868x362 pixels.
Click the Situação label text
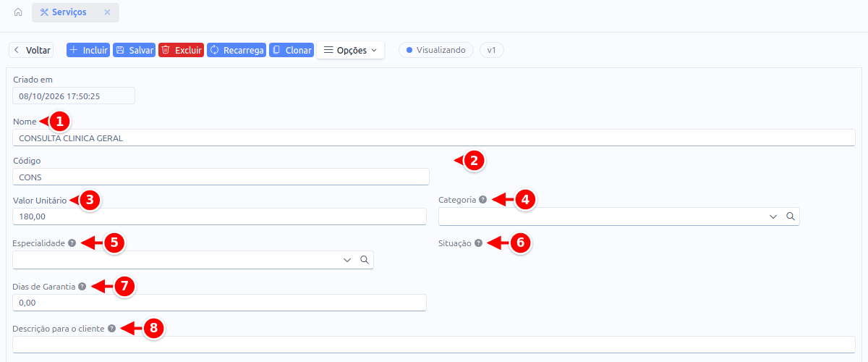click(455, 243)
